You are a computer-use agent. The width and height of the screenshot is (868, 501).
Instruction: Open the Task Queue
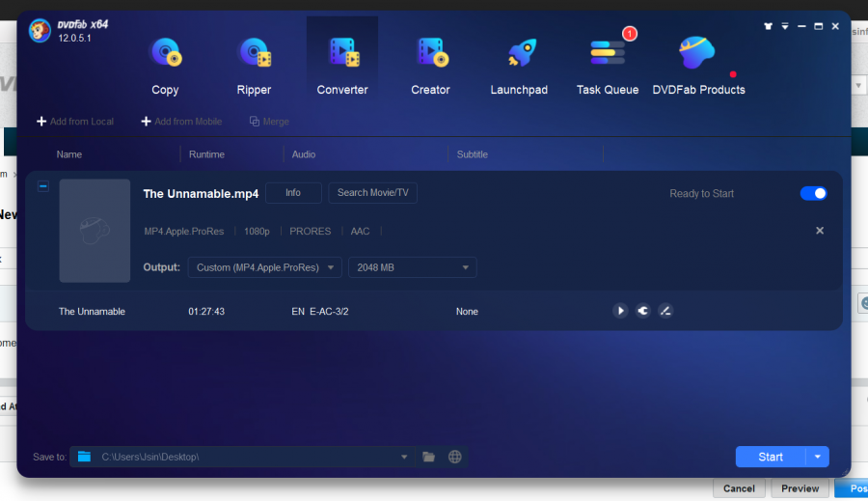608,66
